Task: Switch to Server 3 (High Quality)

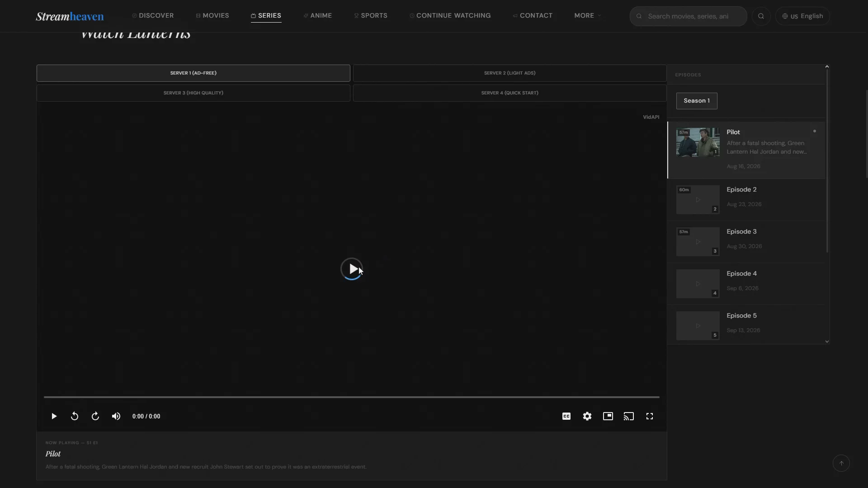Action: (193, 93)
